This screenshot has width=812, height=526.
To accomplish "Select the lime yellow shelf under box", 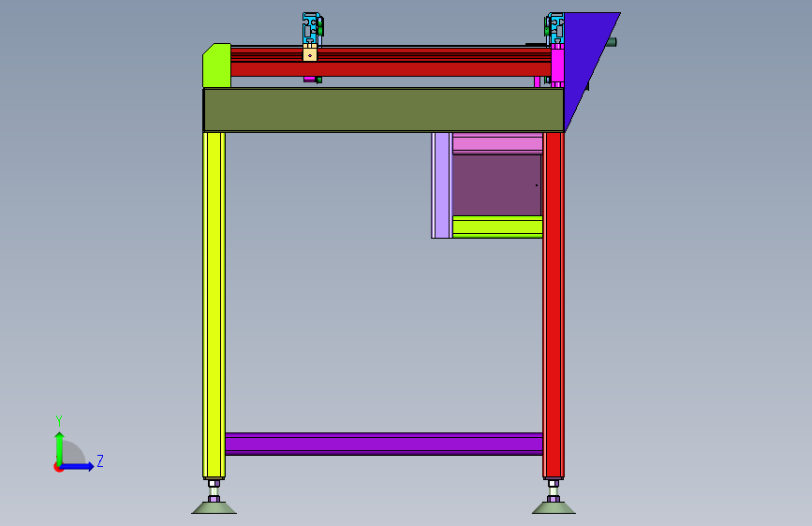I will point(497,226).
